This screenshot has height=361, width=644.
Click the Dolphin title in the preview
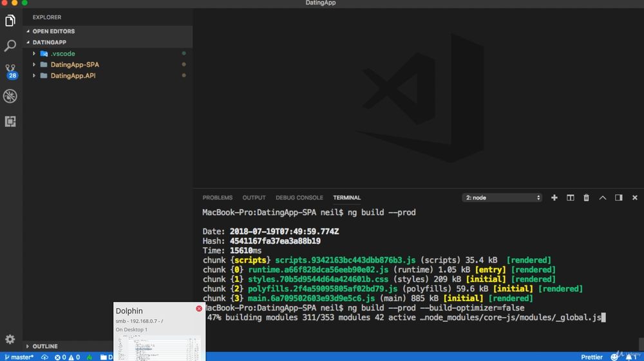click(129, 311)
